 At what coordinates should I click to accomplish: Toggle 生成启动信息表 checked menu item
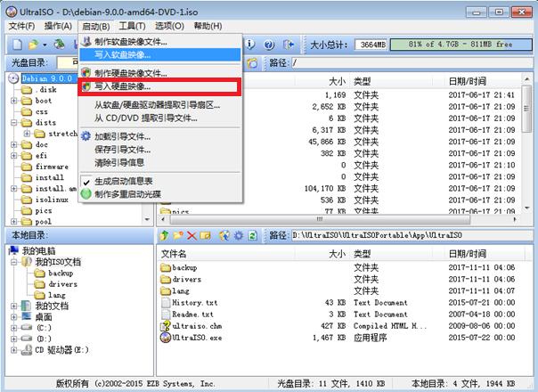point(160,181)
